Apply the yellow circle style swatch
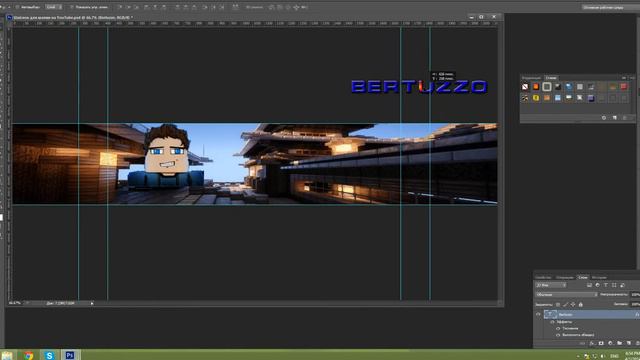Image resolution: width=640 pixels, height=360 pixels. 536,98
